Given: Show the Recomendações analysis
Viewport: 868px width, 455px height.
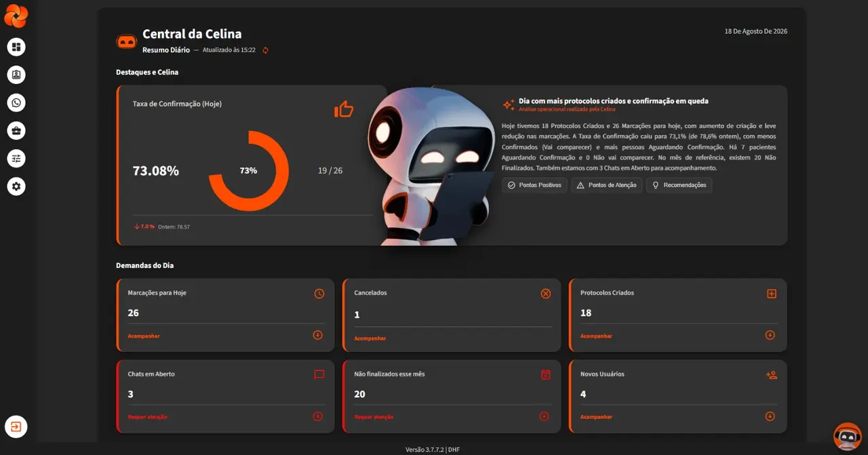Looking at the screenshot, I should click(679, 185).
